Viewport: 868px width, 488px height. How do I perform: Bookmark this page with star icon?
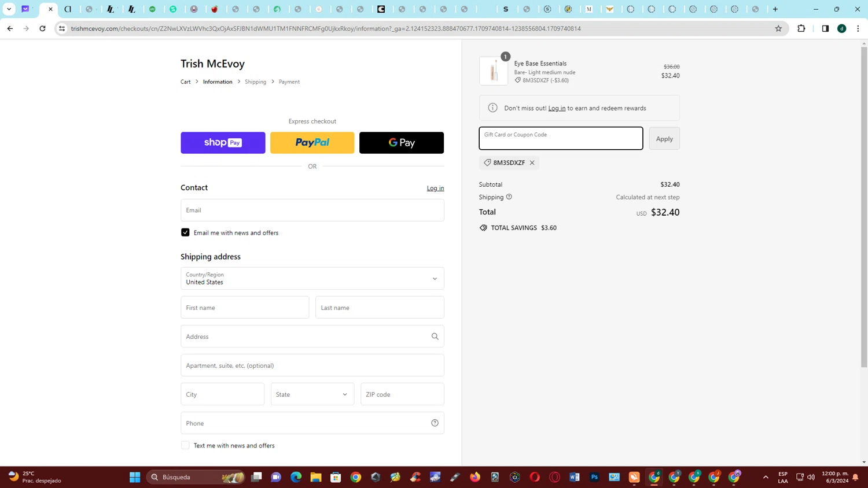point(778,28)
